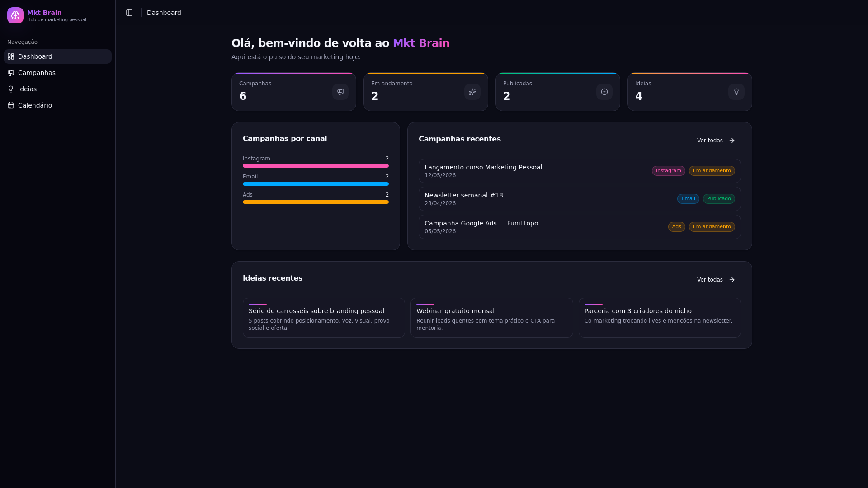Click Em andamento badge on Google Ads row

coord(712,227)
